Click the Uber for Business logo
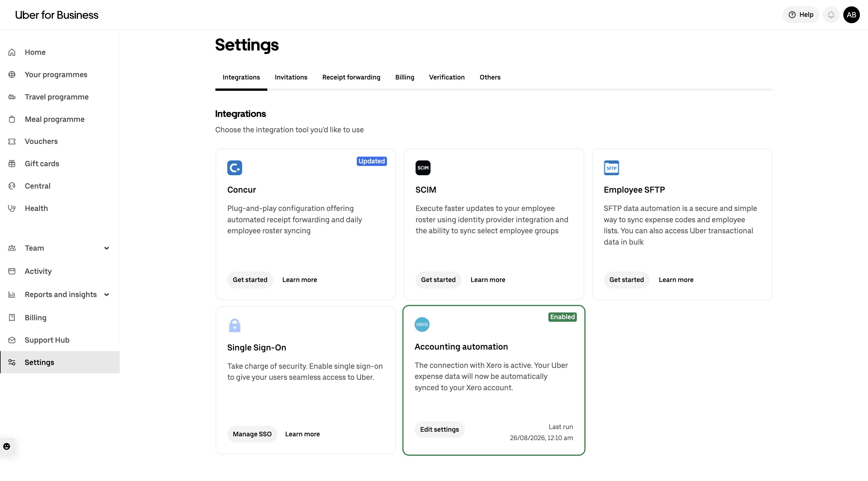Screen dimensions: 868x481 click(x=57, y=15)
